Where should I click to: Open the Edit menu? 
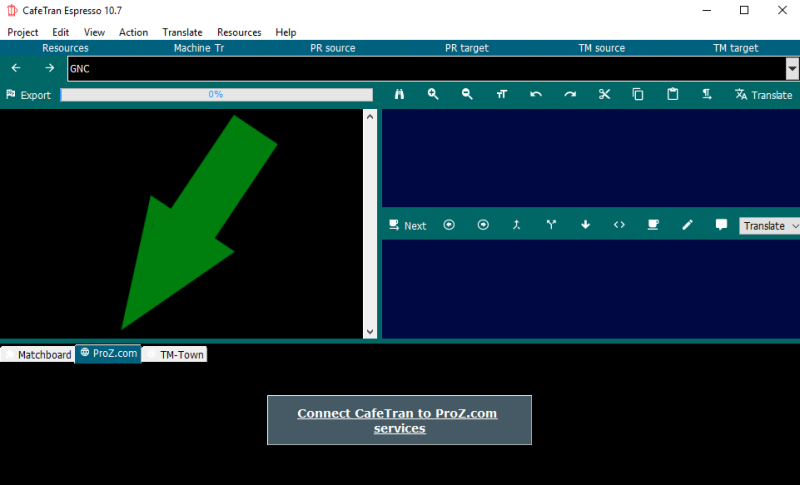(x=60, y=32)
